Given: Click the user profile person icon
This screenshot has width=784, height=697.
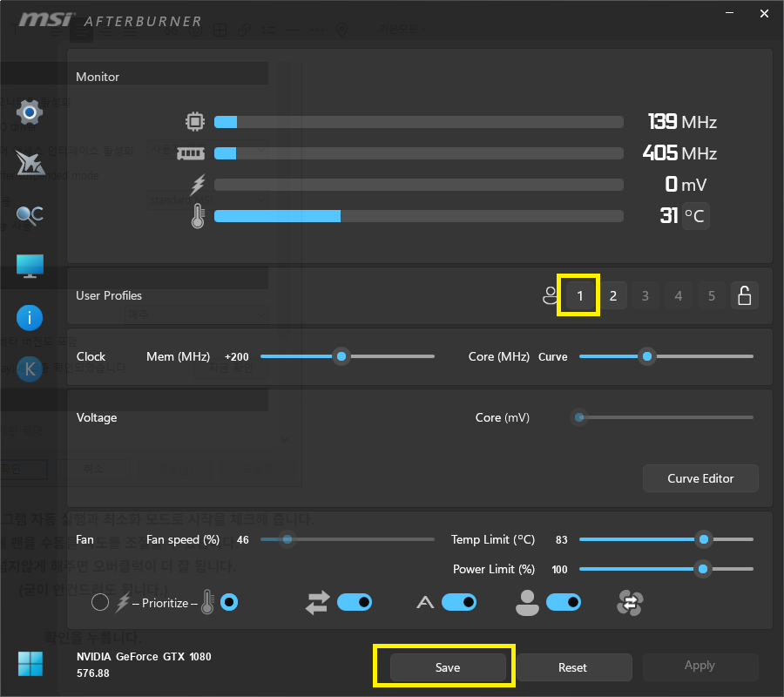Looking at the screenshot, I should (551, 295).
